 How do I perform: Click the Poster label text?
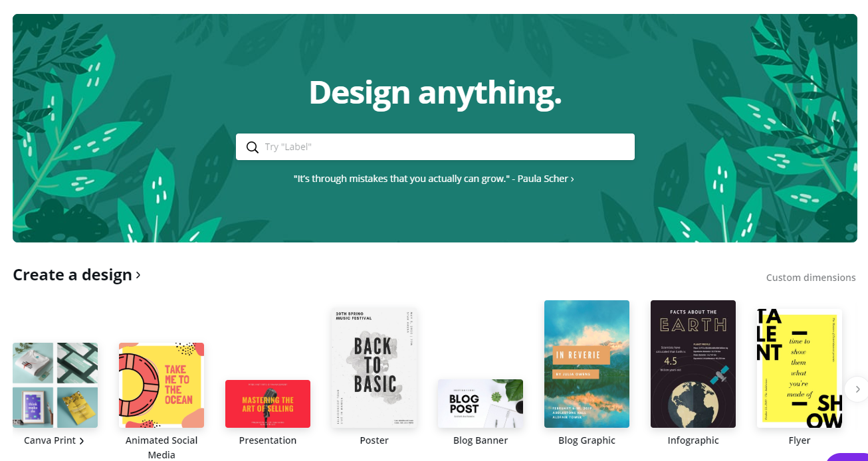[374, 440]
